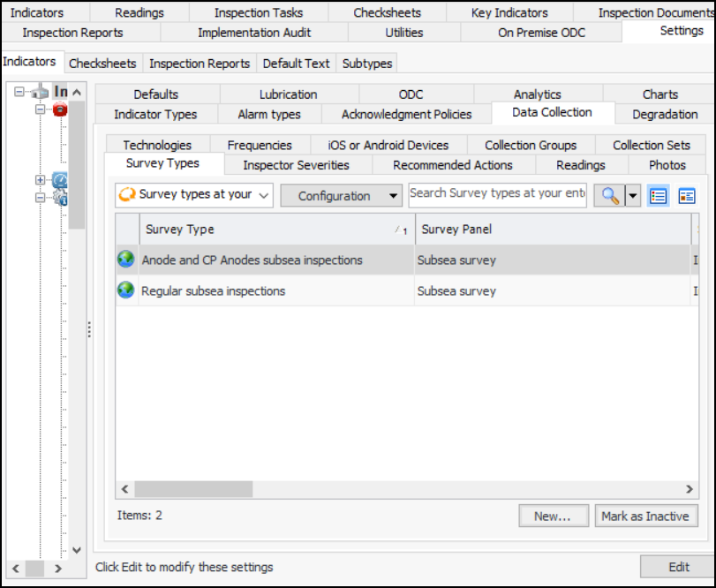Open the Alarm types tab
This screenshot has width=716, height=588.
[x=268, y=115]
